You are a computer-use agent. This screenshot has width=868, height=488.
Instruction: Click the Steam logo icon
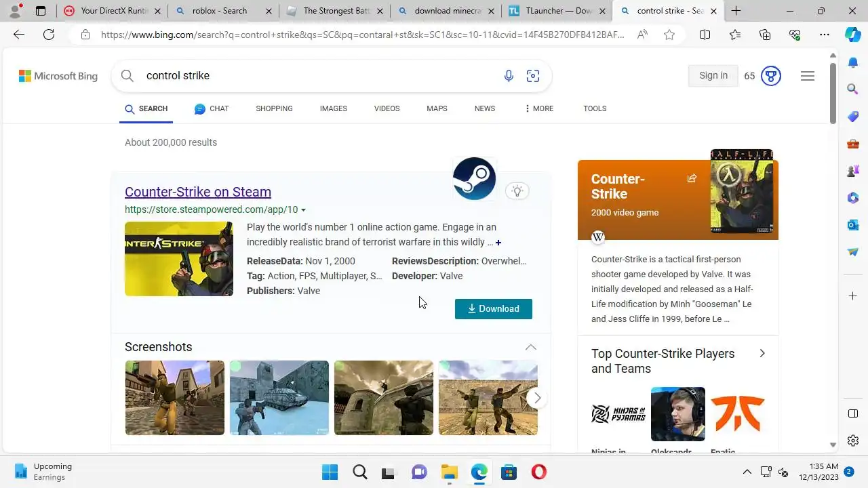[x=475, y=178]
